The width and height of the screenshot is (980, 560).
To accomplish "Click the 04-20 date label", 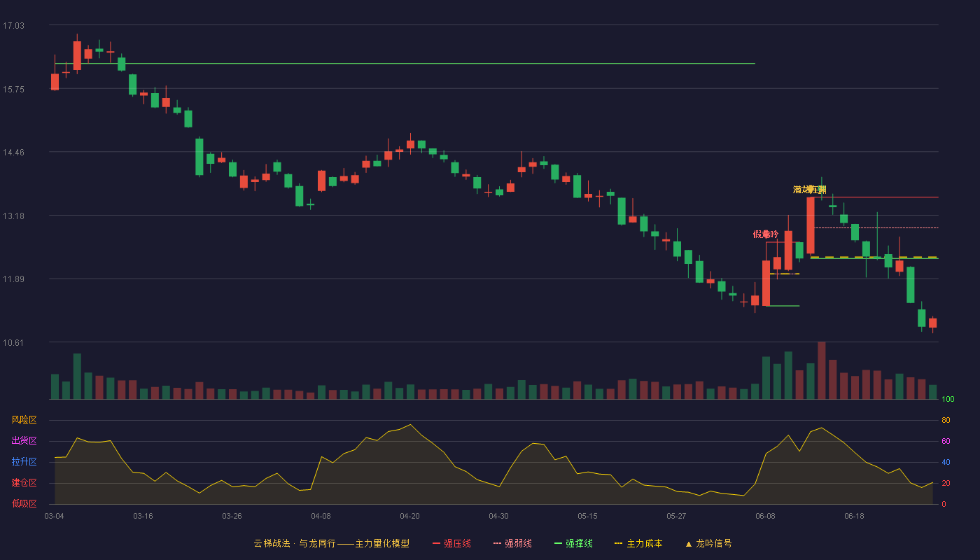I will pyautogui.click(x=409, y=516).
